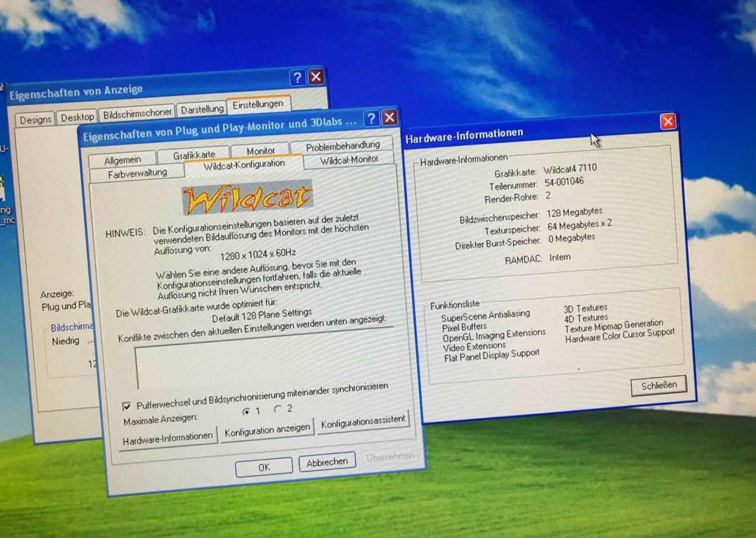Close Hardware-Informationen with the red X
Screen dimensions: 756x538
coord(668,121)
